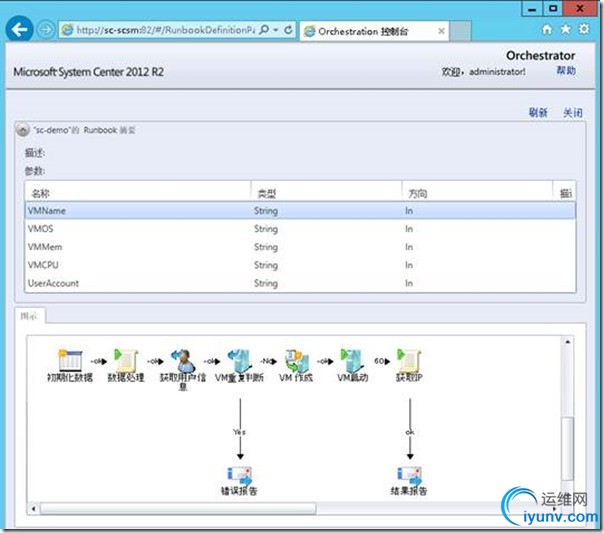This screenshot has height=533, width=604.
Task: Select the VMName parameter row
Action: click(300, 211)
